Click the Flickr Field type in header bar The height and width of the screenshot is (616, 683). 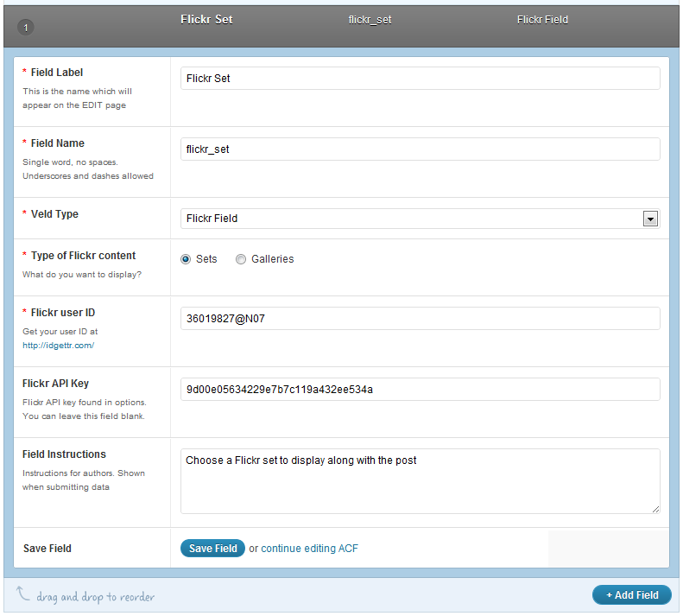pyautogui.click(x=542, y=20)
